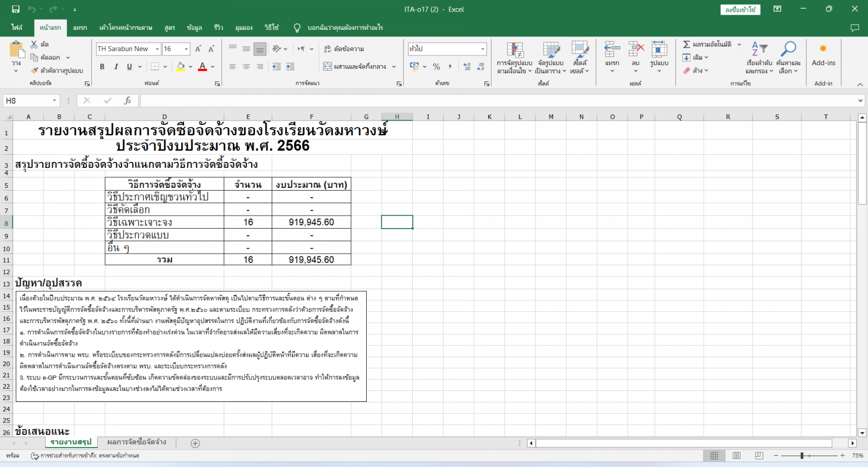868x467 pixels.
Task: Expand the number format dropdown
Action: point(482,49)
